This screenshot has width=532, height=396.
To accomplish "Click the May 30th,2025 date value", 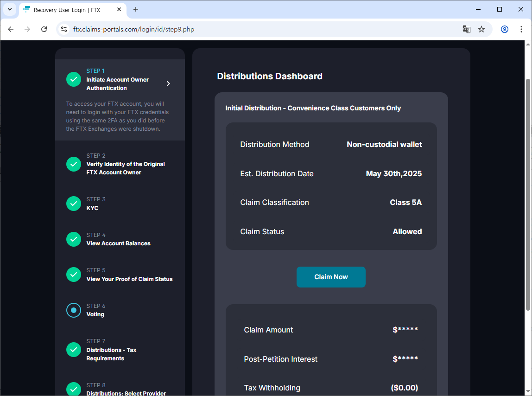I will (x=393, y=173).
